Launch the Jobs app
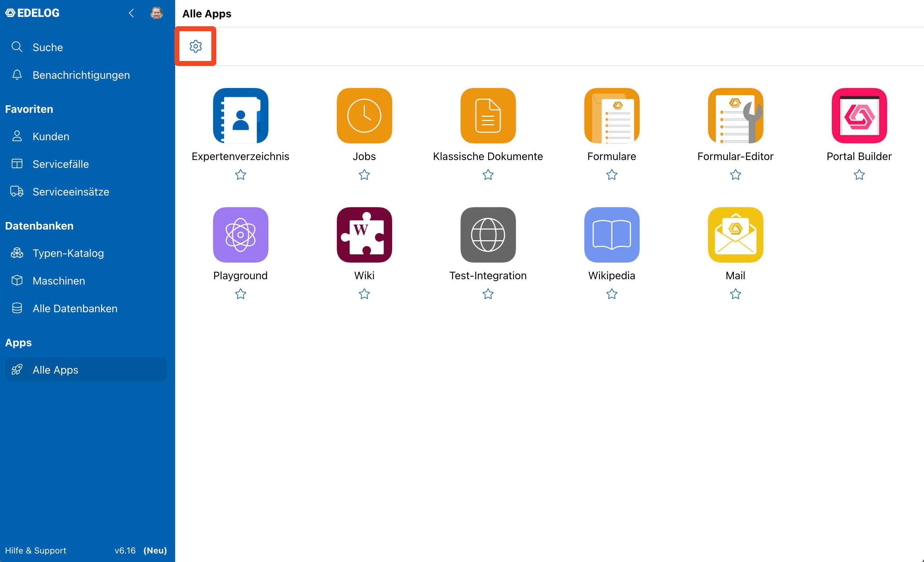The height and width of the screenshot is (562, 924). pyautogui.click(x=364, y=116)
